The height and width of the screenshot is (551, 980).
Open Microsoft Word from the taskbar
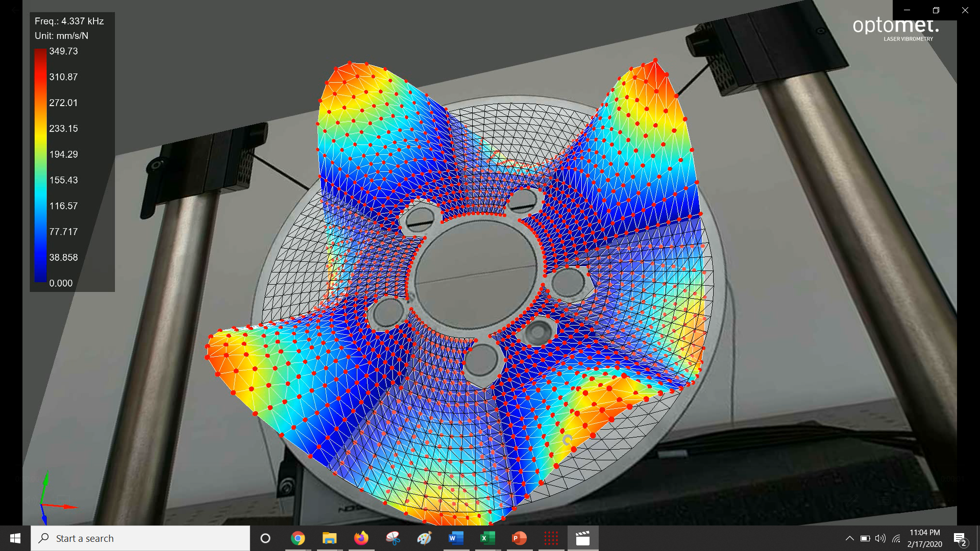pyautogui.click(x=456, y=538)
